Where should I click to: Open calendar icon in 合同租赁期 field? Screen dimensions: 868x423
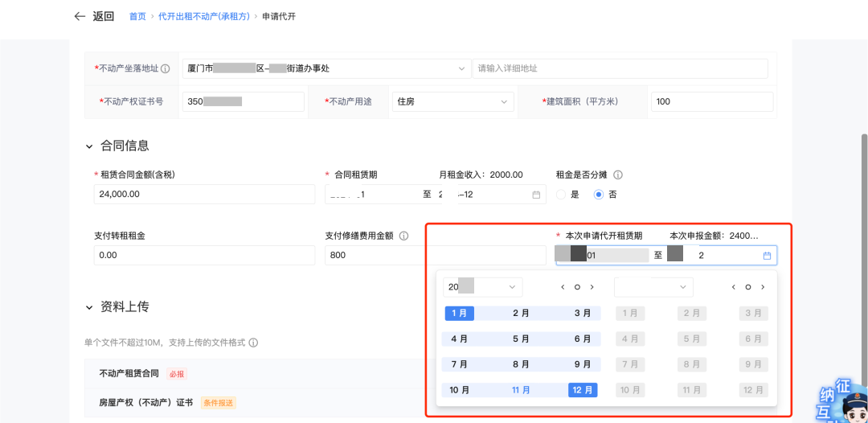536,195
